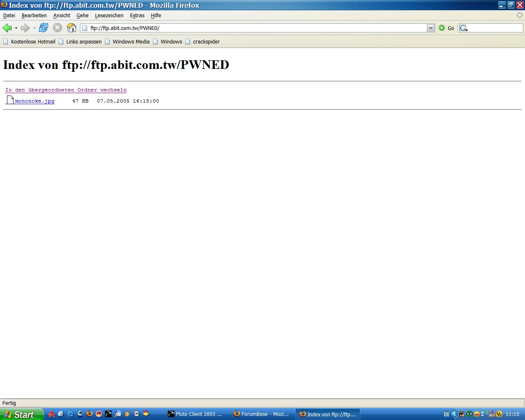Click the grey forward arrow button
This screenshot has width=525, height=420.
[x=25, y=28]
